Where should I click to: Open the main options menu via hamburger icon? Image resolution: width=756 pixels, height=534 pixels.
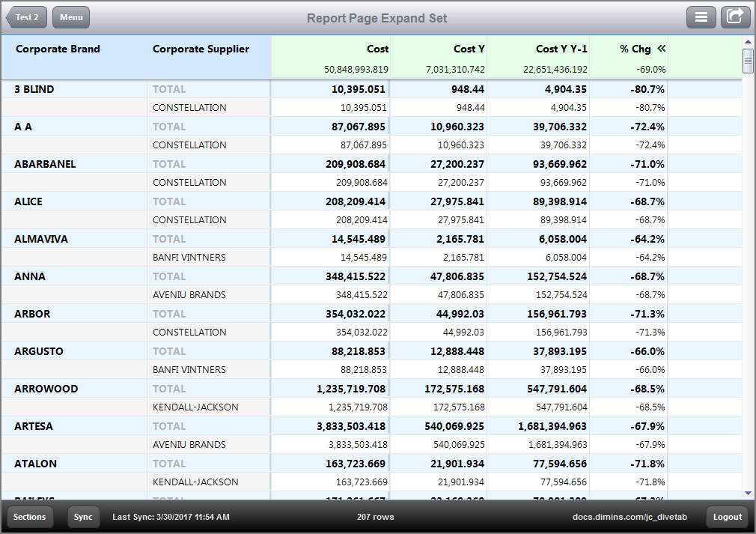(701, 16)
